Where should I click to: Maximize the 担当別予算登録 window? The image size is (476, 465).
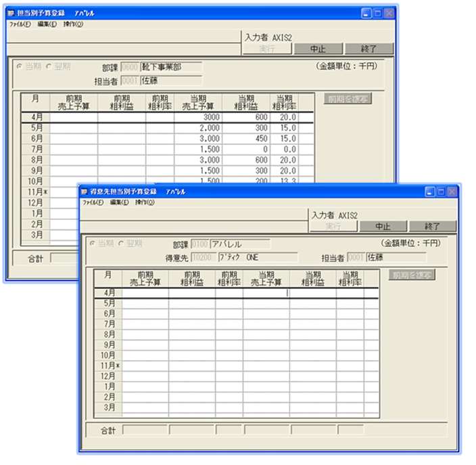click(377, 13)
